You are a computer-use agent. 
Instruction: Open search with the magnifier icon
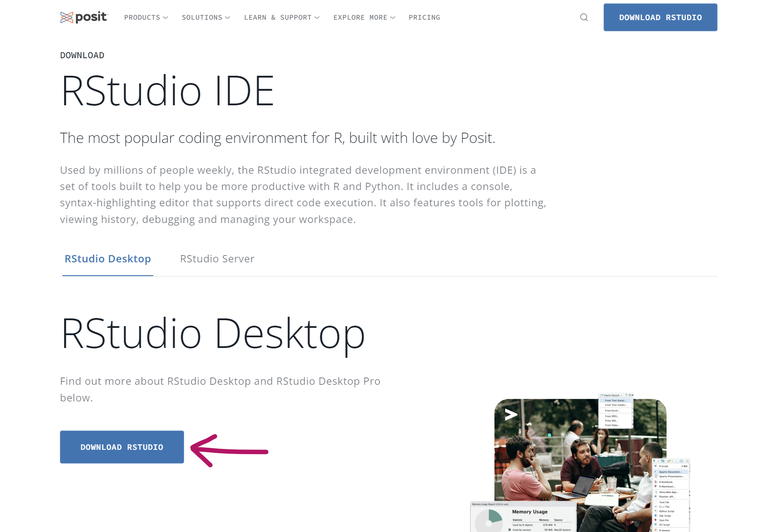[x=584, y=17]
